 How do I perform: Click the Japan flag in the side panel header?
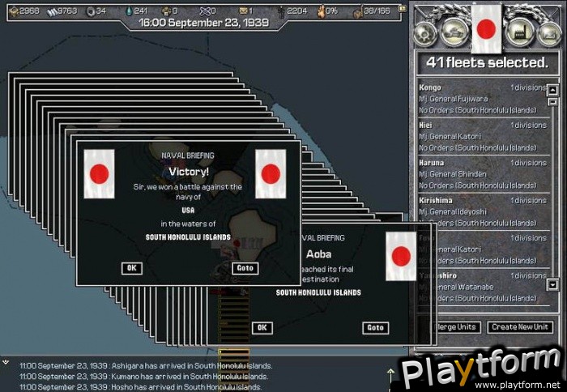486,28
